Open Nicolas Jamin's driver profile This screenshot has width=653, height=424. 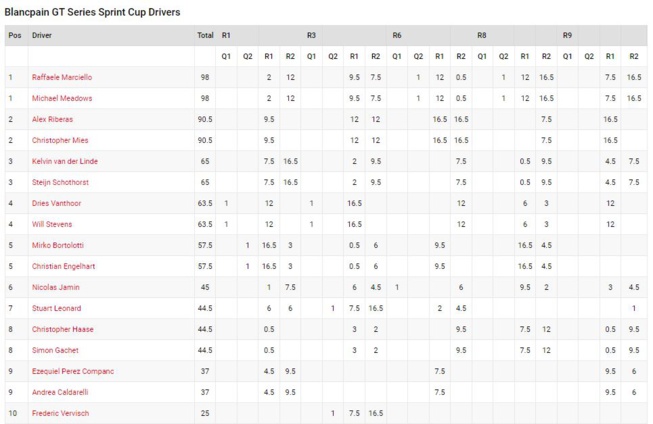(54, 287)
